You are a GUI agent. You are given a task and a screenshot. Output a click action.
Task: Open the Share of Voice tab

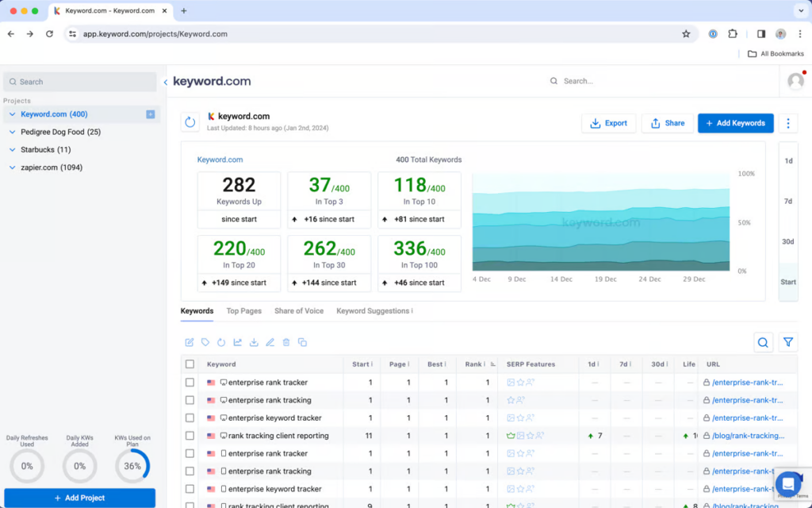pyautogui.click(x=299, y=311)
